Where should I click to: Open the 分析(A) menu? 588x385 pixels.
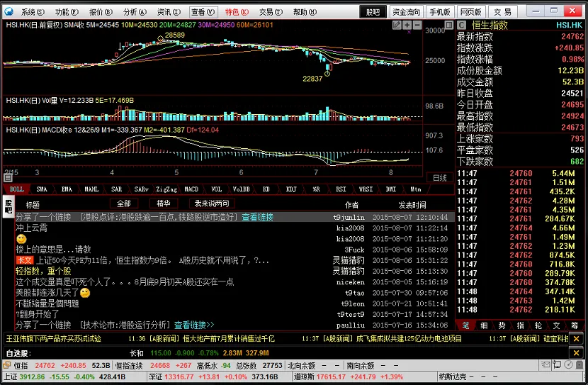[135, 12]
